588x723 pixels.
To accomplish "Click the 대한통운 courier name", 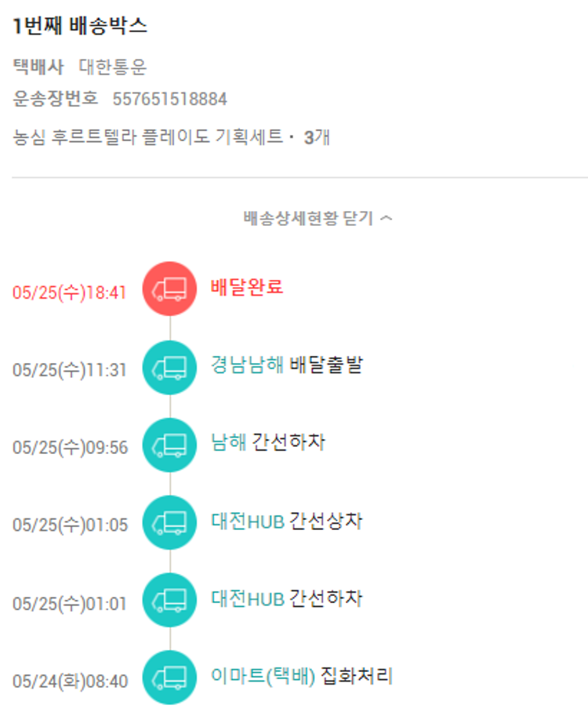I will coord(112,67).
